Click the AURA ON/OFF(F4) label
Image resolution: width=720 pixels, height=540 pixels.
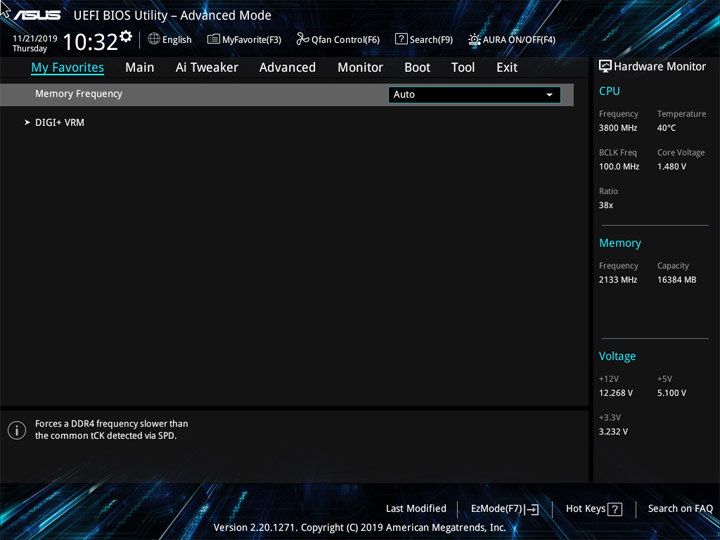[519, 40]
